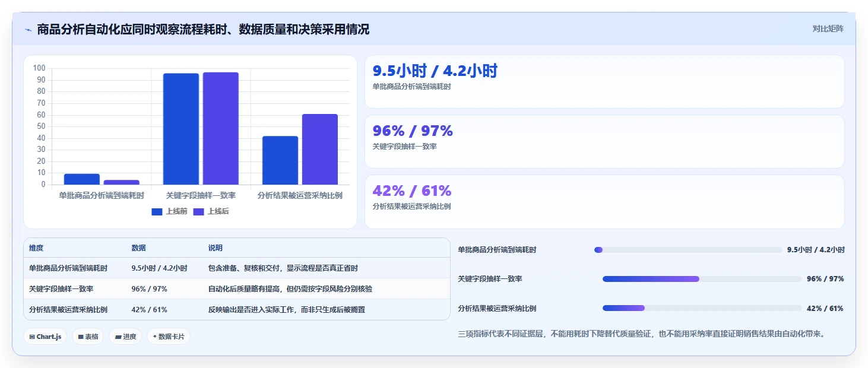
Task: Click the 上线后 bar for 关键字段抽样一致率
Action: click(x=221, y=128)
